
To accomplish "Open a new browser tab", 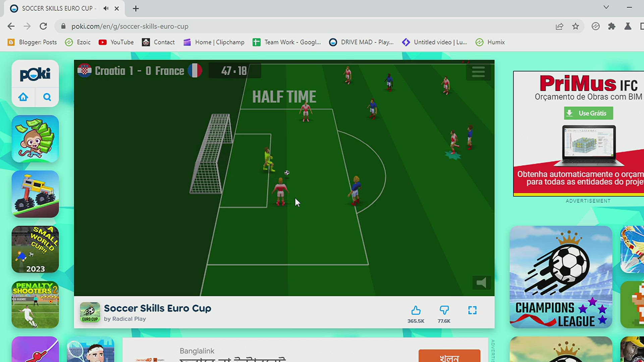I will pyautogui.click(x=136, y=9).
